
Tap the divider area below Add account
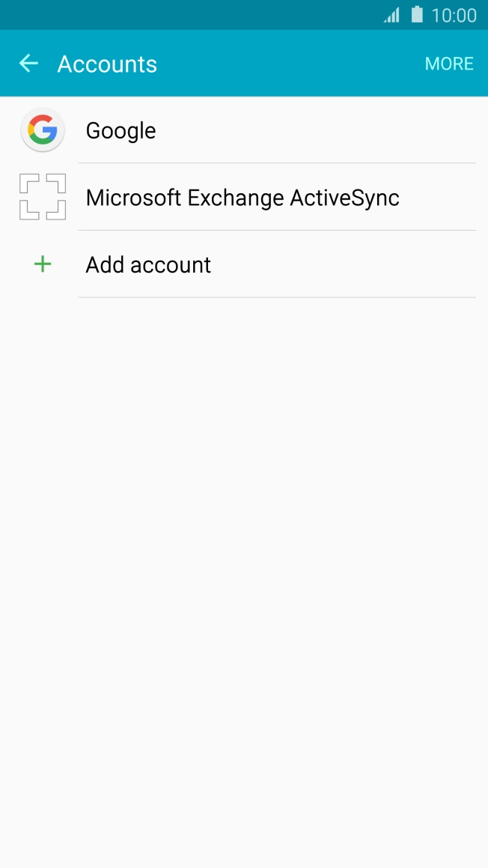[277, 299]
